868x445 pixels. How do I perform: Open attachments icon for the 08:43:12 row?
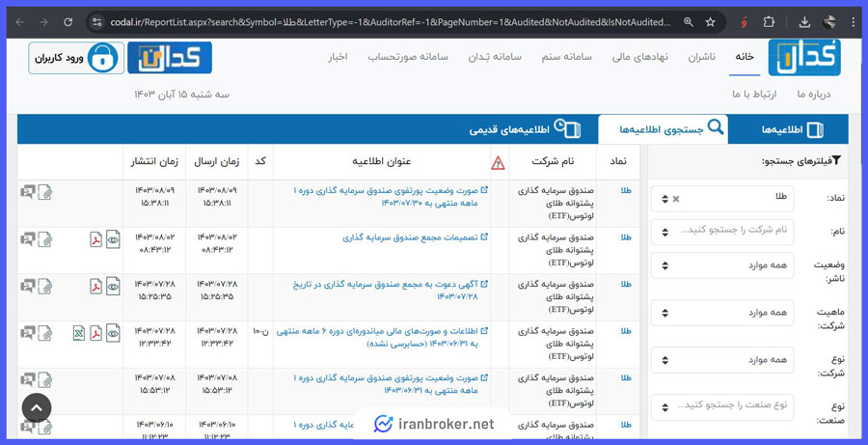[45, 239]
